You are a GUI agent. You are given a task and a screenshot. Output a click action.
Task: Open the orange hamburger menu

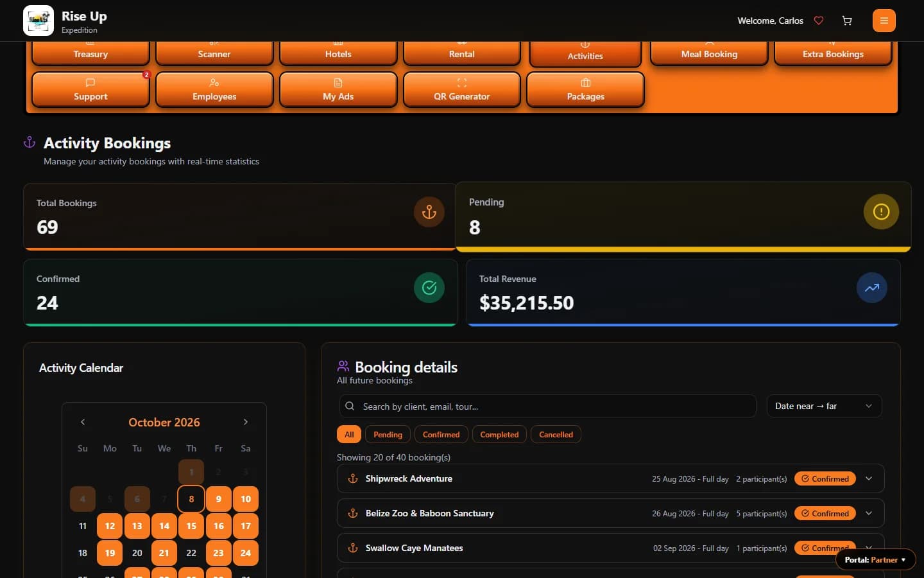(884, 21)
